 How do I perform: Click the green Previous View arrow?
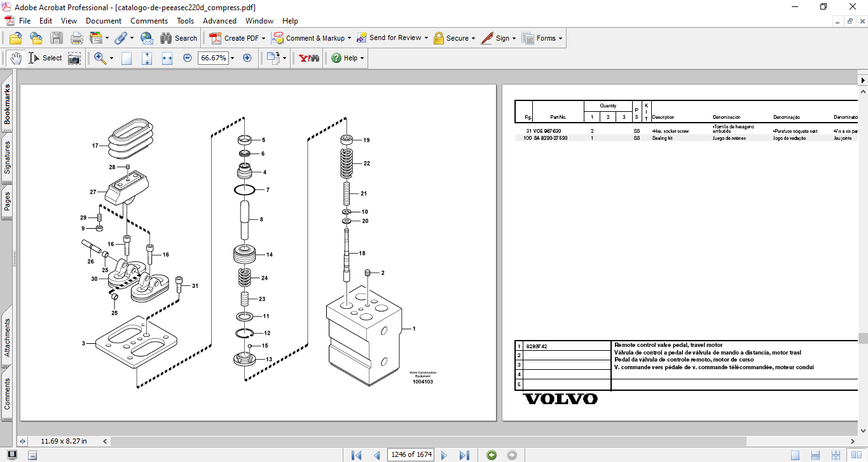[491, 455]
